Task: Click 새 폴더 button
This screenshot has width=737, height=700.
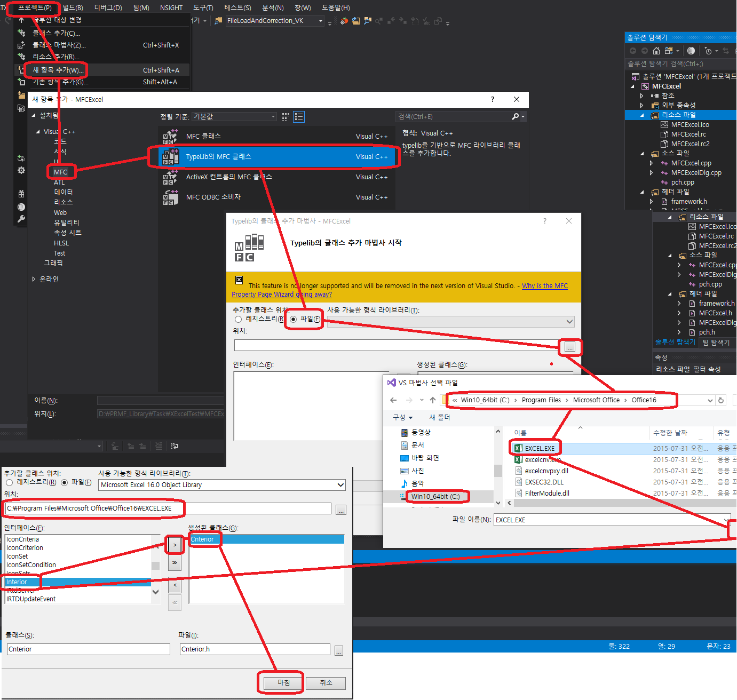Action: [440, 418]
